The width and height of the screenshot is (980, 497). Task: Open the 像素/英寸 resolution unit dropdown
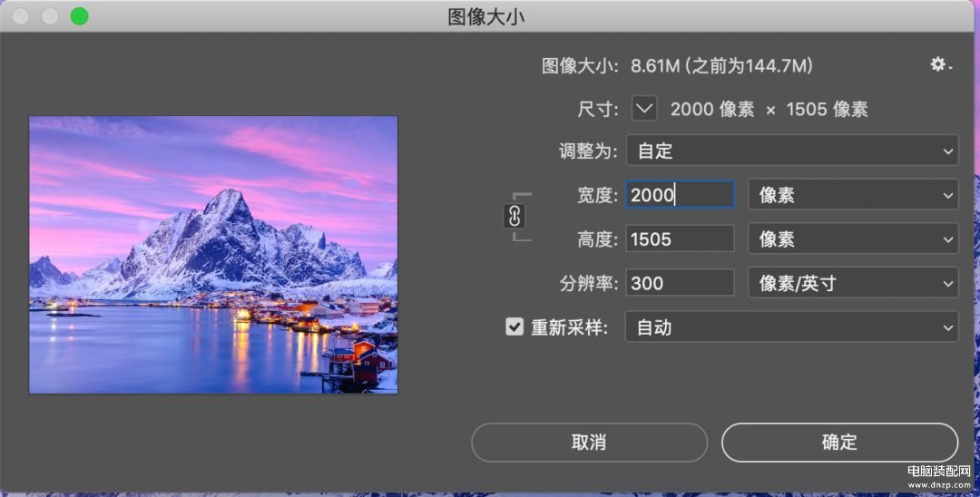(x=853, y=284)
